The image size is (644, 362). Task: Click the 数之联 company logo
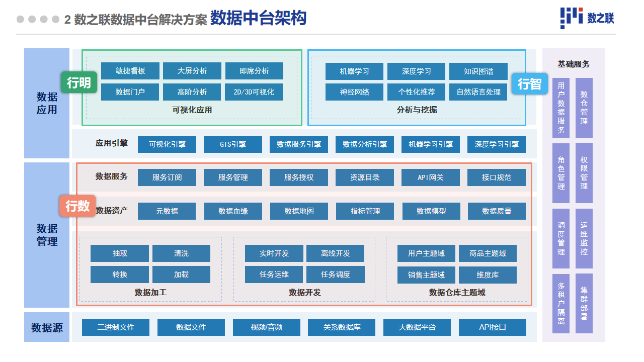[x=587, y=19]
